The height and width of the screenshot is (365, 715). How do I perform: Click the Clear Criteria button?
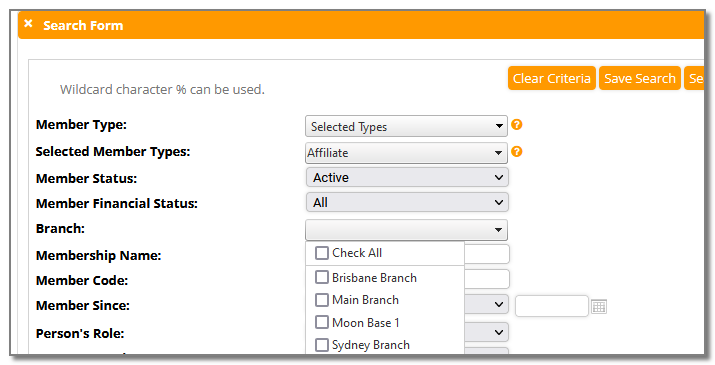552,78
